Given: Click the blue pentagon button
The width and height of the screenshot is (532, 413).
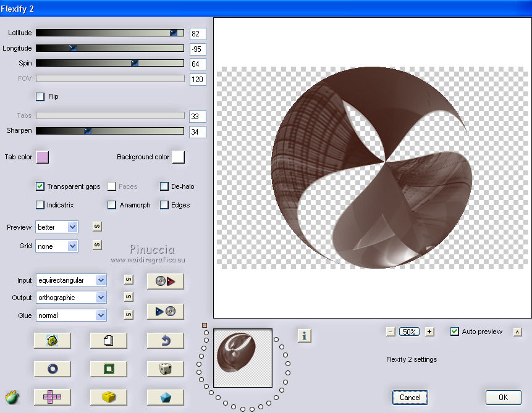Looking at the screenshot, I should click(165, 397).
